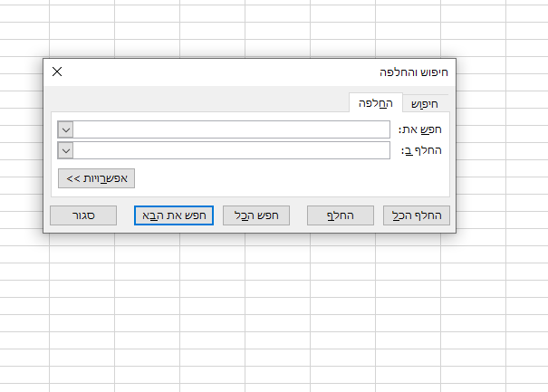Click the החלף button
This screenshot has height=392, width=548.
pyautogui.click(x=341, y=215)
